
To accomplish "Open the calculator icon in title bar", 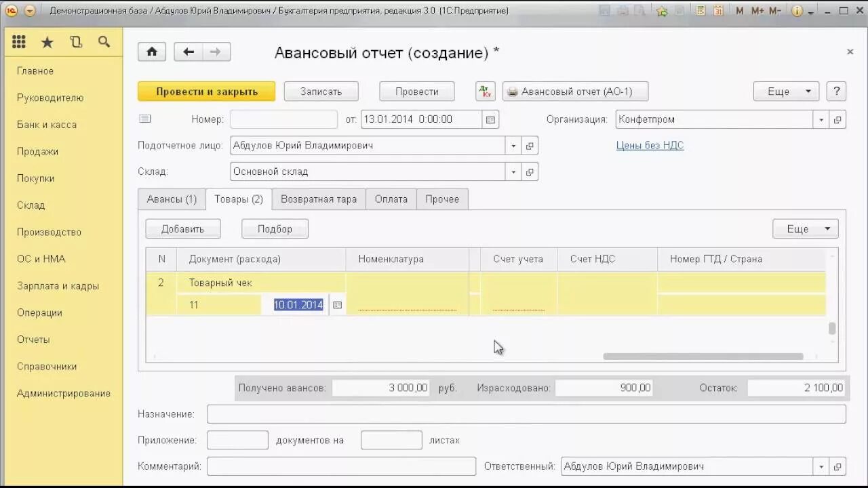I will coord(701,11).
